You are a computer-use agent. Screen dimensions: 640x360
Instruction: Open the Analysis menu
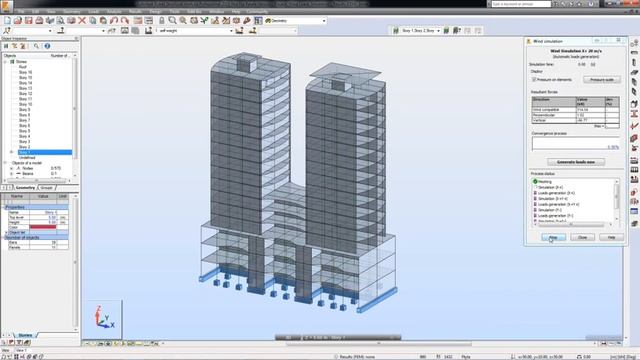pos(114,11)
